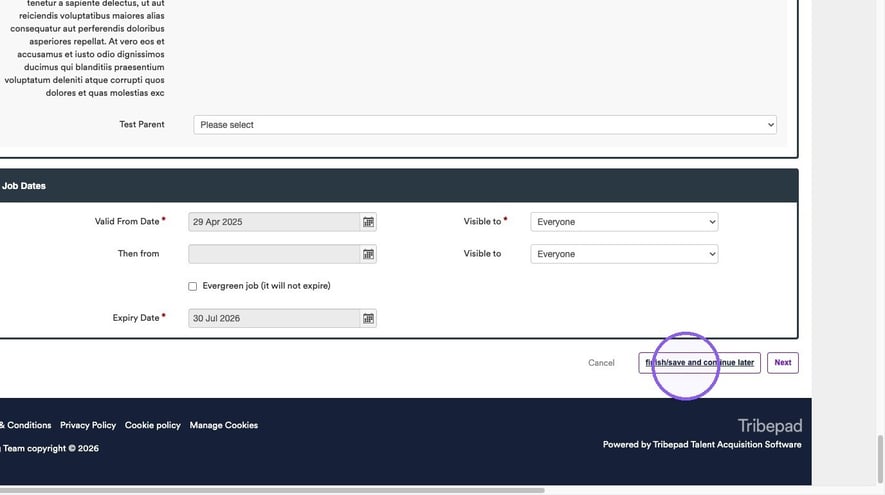Click the horizontal scrollbar at bottom
The width and height of the screenshot is (885, 495).
tap(272, 490)
